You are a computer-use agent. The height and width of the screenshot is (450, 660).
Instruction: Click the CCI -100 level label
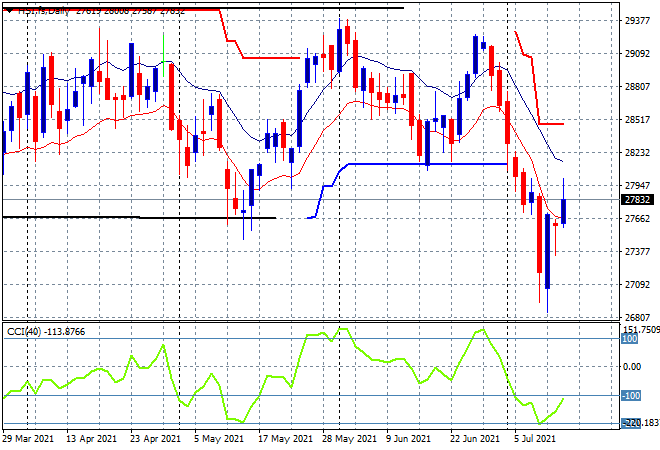[x=631, y=396]
